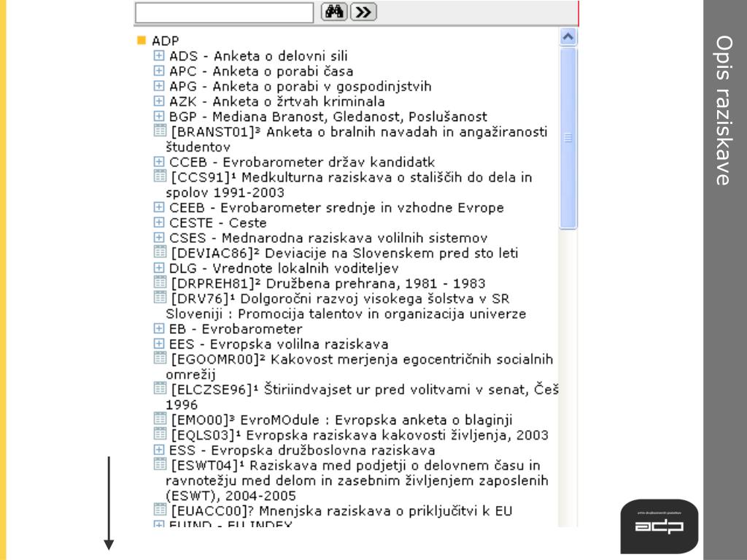Open Kakovost merjenja egocentričnih socialnih omrežij
This screenshot has width=747, height=560.
360,367
